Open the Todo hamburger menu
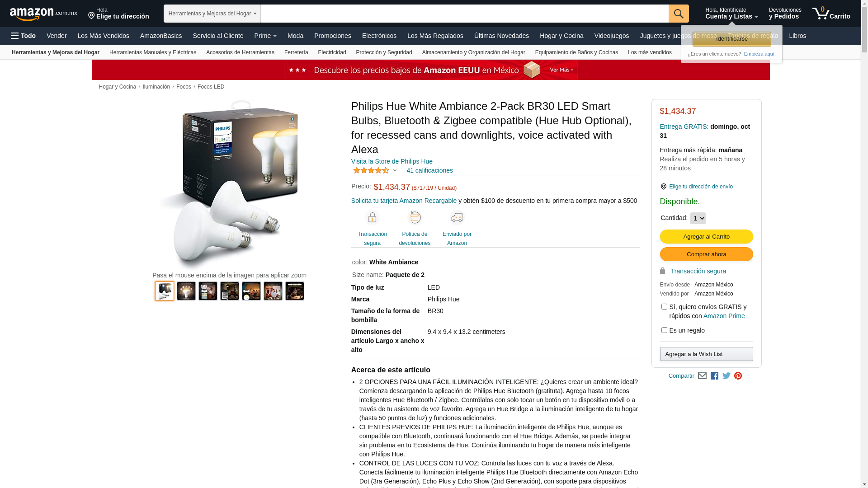The image size is (868, 488). click(x=23, y=36)
